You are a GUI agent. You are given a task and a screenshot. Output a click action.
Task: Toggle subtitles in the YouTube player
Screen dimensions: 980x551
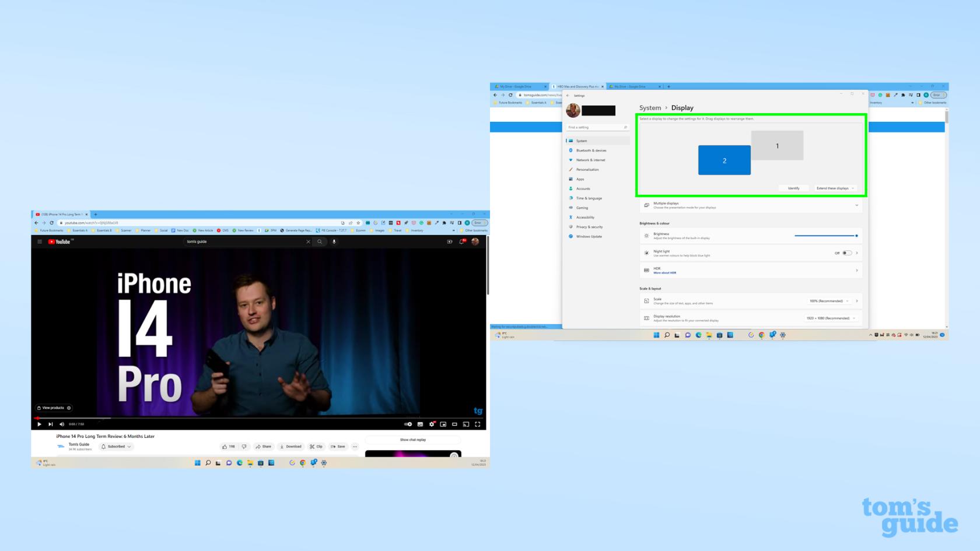(420, 424)
